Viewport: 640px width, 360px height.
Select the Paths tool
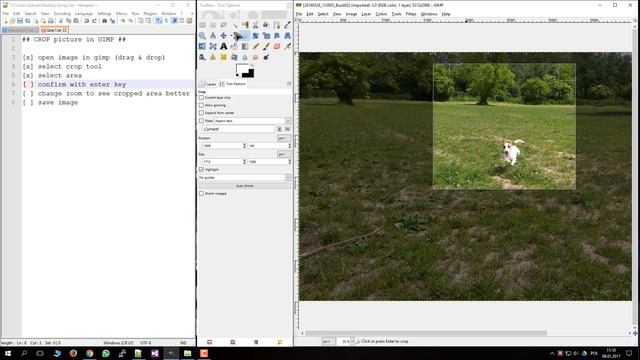[x=277, y=25]
